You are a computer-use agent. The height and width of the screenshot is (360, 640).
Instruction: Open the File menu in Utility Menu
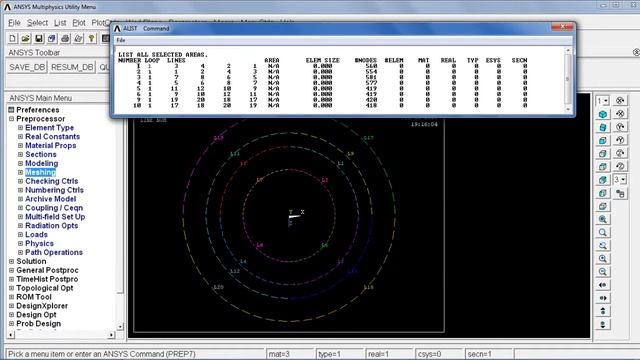(14, 23)
